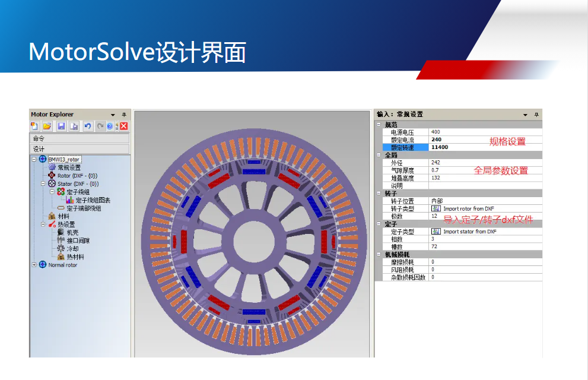588x380 pixels.
Task: Switch to the 设计 tab
Action: (80, 148)
